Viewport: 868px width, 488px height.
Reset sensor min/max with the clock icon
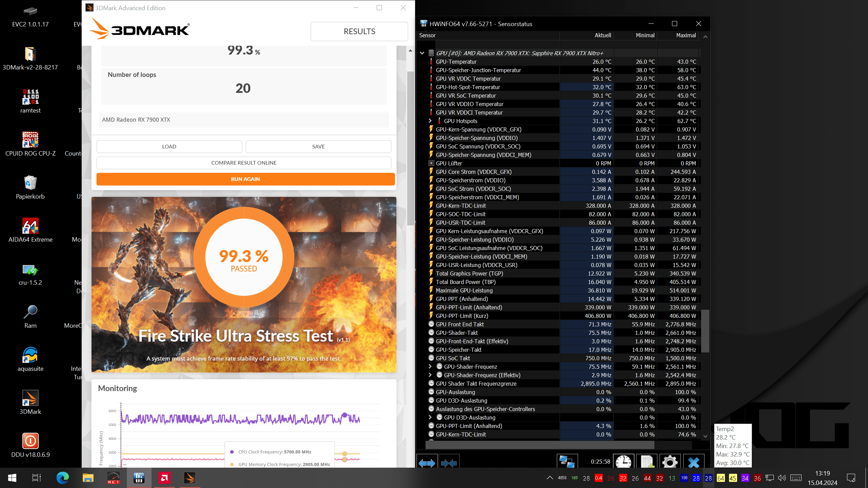623,462
